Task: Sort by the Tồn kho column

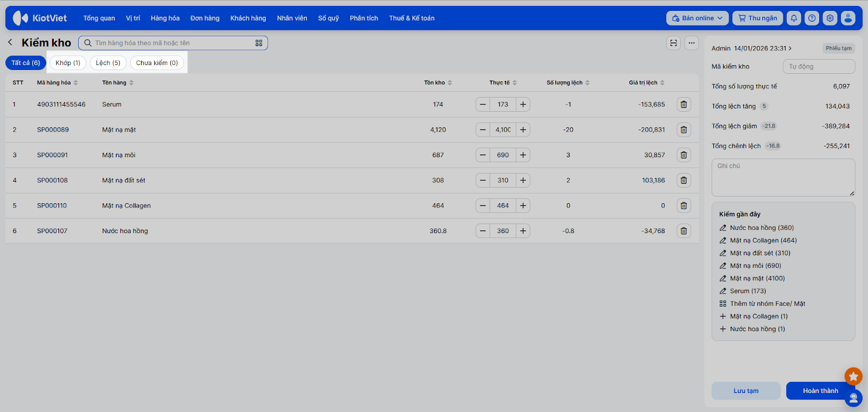Action: pyautogui.click(x=438, y=82)
